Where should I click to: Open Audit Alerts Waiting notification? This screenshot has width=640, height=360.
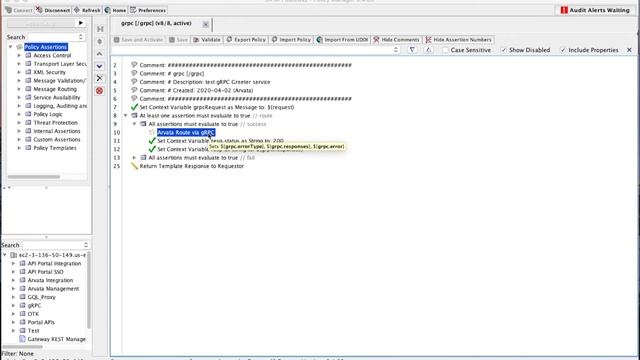tap(595, 10)
